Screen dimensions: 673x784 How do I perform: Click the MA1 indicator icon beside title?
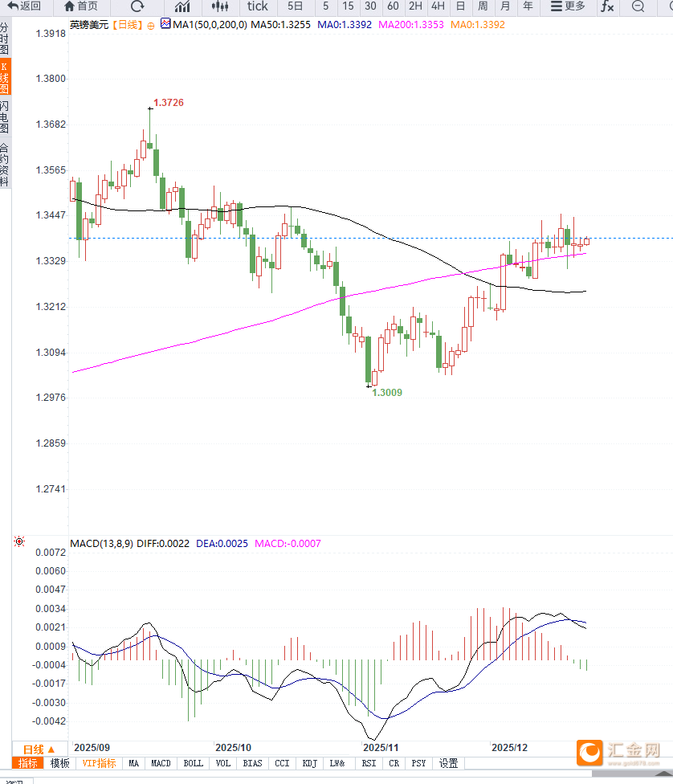tap(165, 24)
